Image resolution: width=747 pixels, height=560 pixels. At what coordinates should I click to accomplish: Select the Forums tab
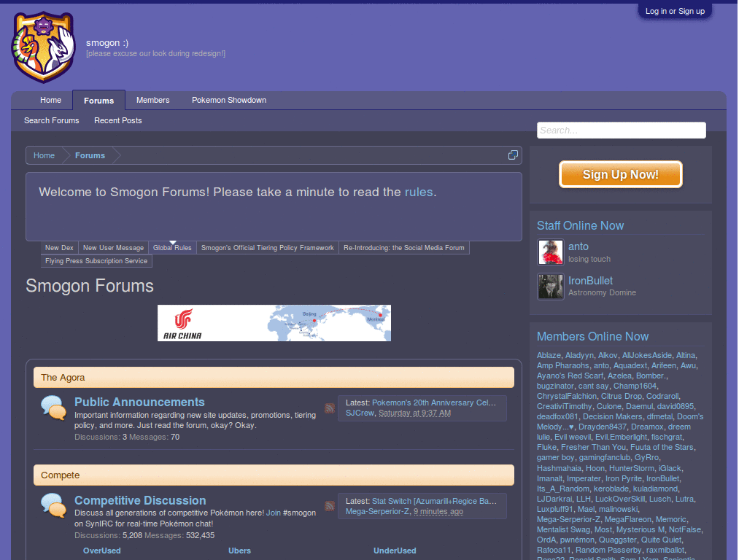click(98, 101)
